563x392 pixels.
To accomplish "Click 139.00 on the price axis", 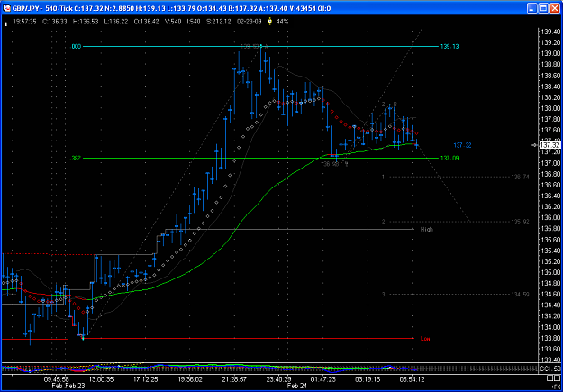I will (x=550, y=54).
